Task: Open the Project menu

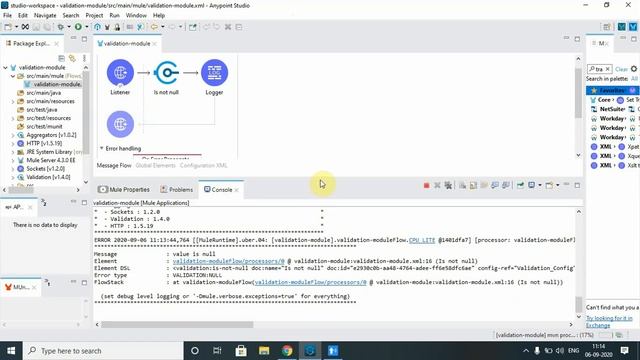Action: coord(94,15)
